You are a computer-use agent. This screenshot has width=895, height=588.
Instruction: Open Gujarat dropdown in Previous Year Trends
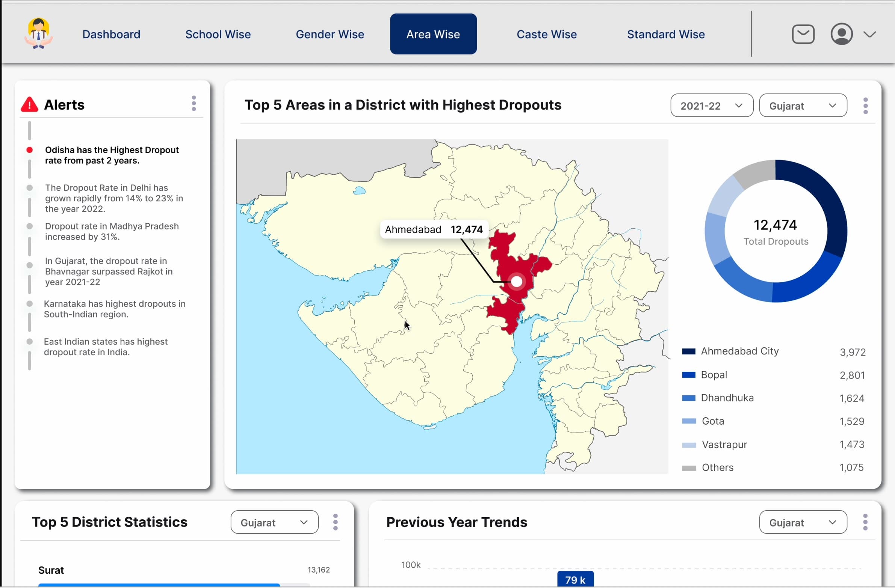tap(803, 522)
